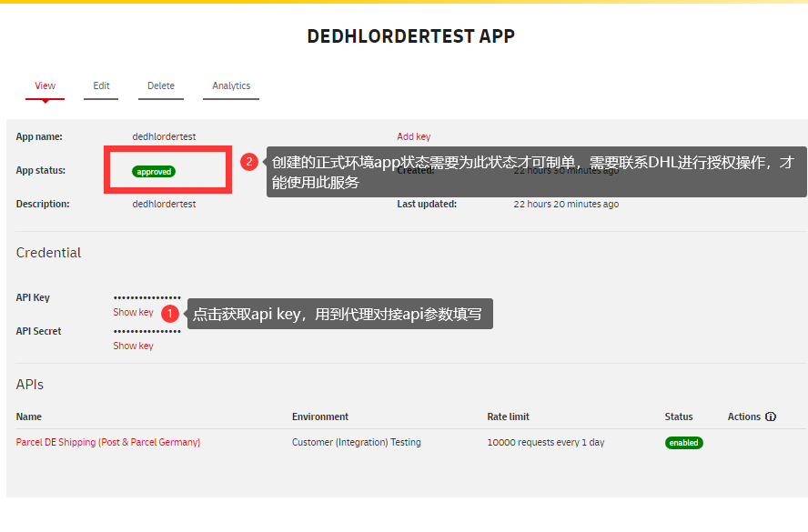The image size is (808, 532).
Task: Click the Environment column header
Action: tap(320, 417)
